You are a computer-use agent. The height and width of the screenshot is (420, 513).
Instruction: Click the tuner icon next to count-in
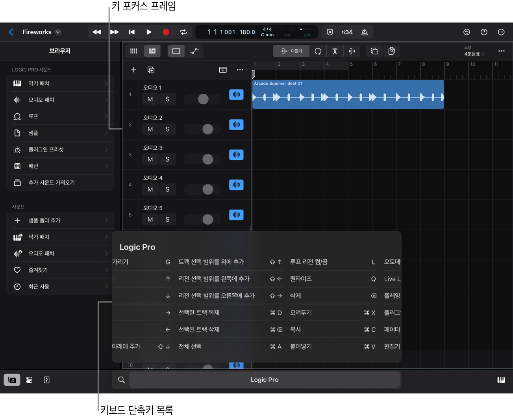[330, 32]
